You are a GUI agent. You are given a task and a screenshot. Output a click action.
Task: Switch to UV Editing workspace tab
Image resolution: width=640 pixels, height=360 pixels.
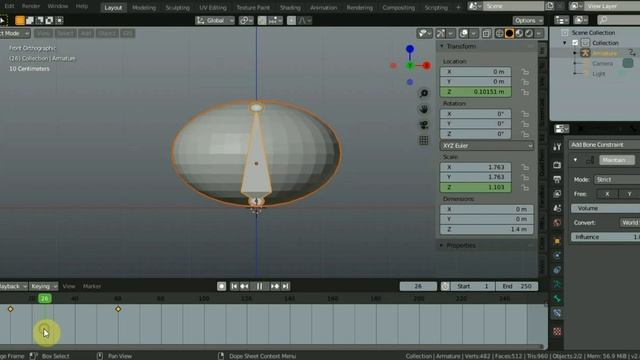[213, 7]
